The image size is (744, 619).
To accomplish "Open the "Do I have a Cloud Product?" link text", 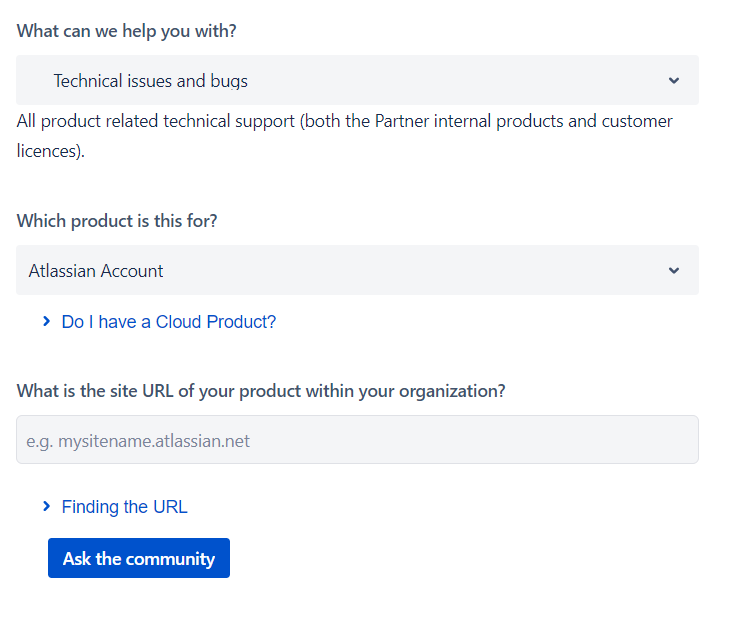I will [x=169, y=322].
